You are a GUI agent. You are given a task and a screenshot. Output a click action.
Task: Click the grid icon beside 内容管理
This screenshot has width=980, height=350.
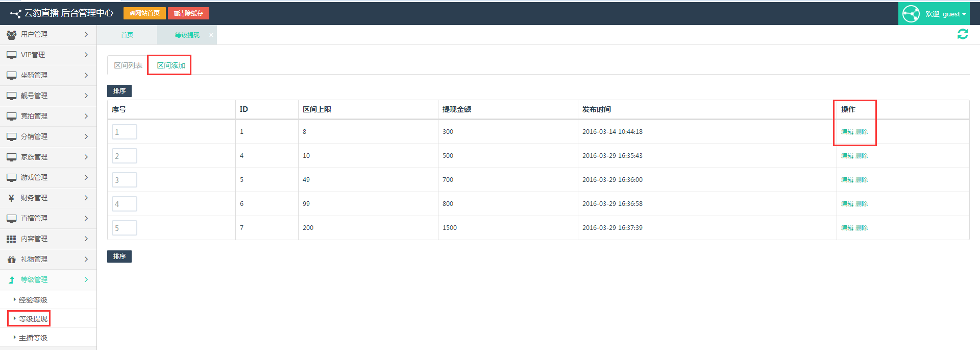coord(11,239)
